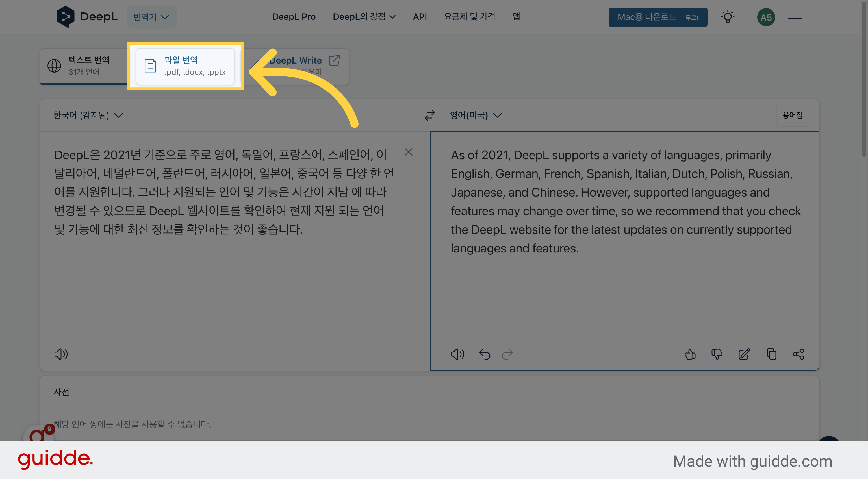Click the edit translation pencil icon

(x=744, y=354)
